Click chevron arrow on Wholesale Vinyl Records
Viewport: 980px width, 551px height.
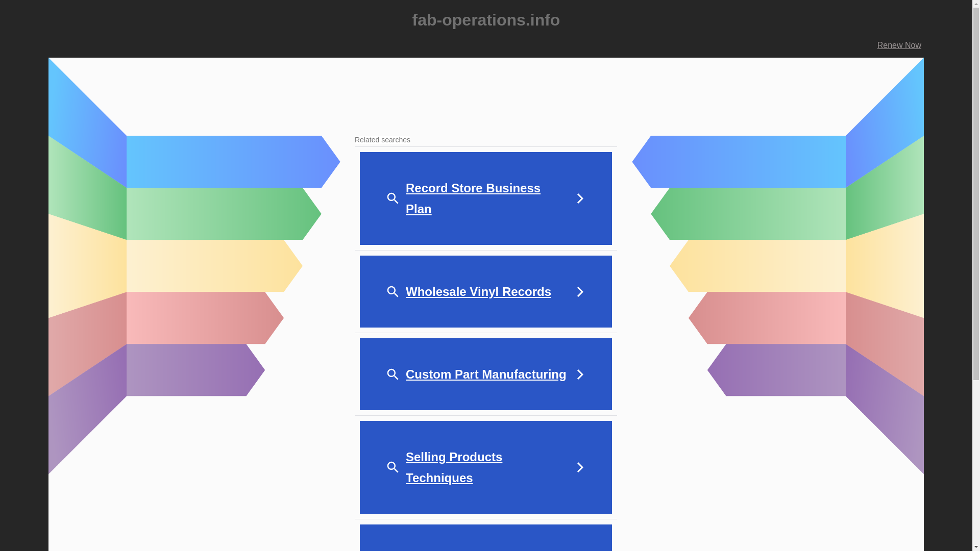click(x=580, y=292)
